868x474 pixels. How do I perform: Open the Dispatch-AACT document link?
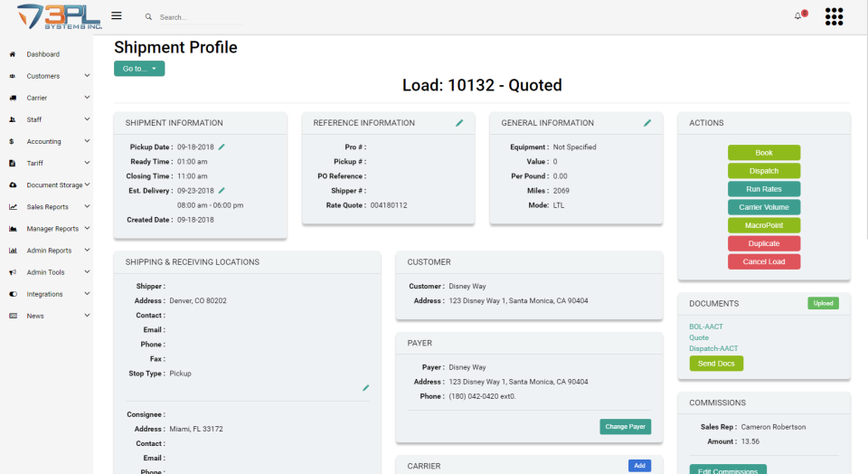coord(713,349)
